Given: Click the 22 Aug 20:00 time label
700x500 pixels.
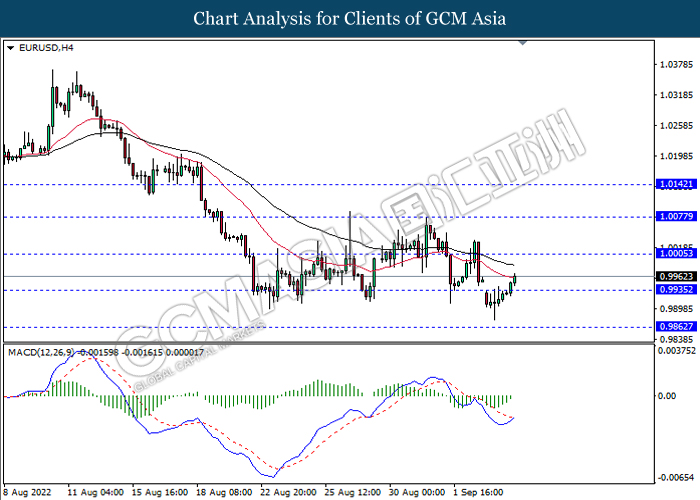Looking at the screenshot, I should click(x=288, y=492).
